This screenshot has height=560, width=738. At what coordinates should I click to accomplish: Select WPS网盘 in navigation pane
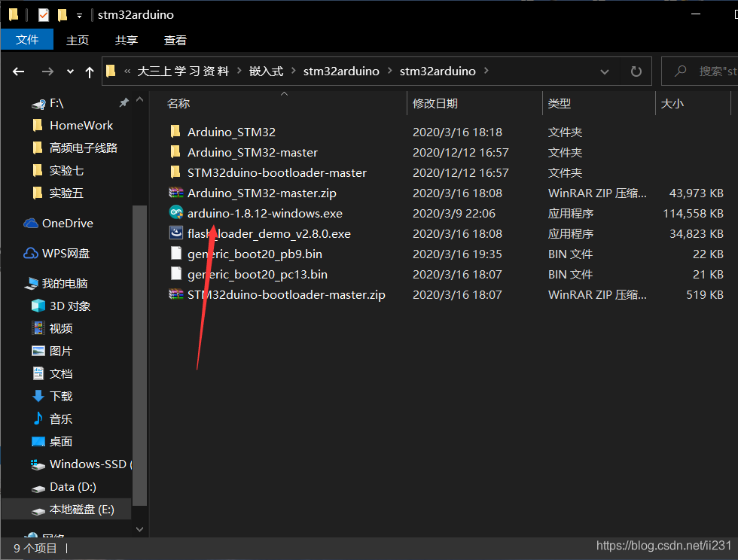coord(66,253)
